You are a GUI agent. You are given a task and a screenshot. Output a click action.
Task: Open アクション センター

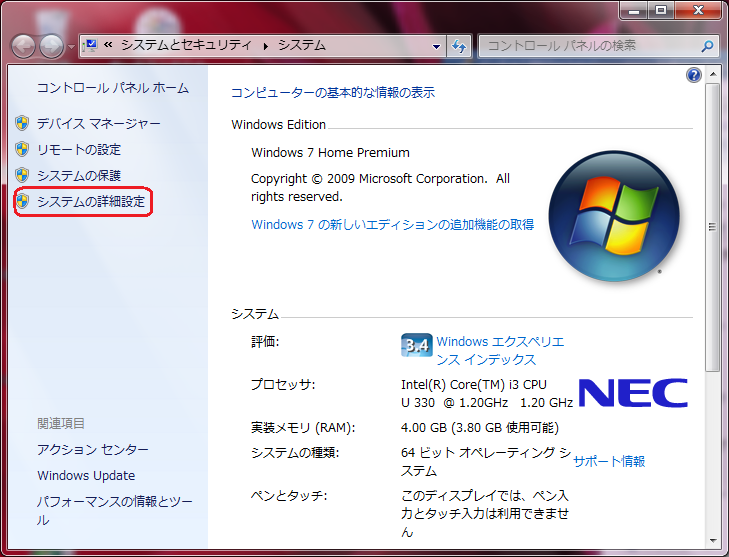[93, 449]
